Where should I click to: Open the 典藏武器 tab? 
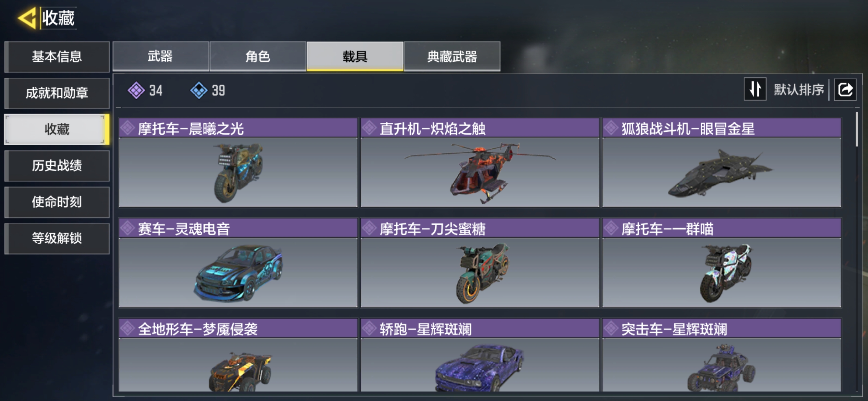tap(452, 56)
